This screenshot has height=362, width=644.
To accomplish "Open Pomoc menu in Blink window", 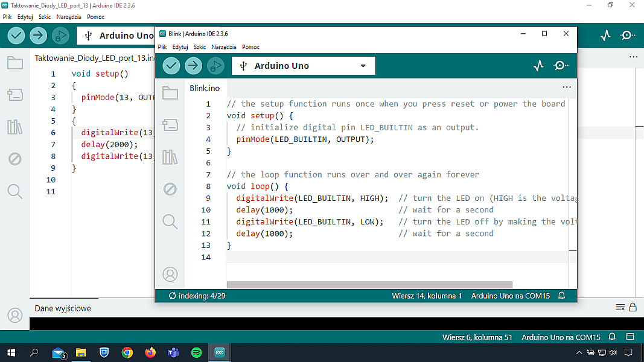I will 251,47.
